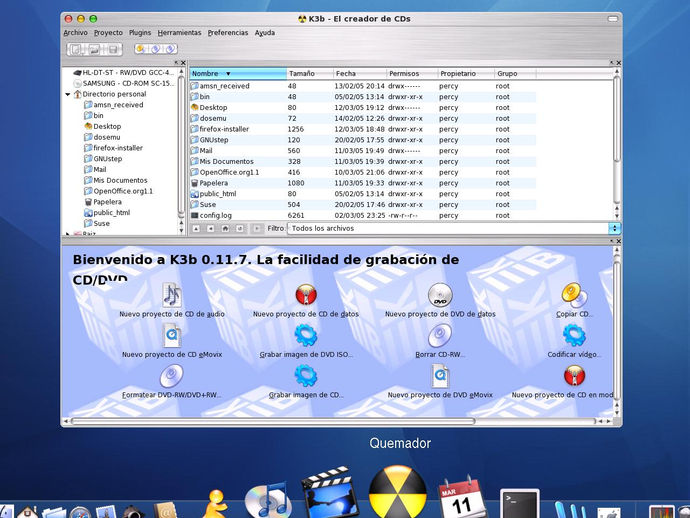Viewport: 690px width, 518px height.
Task: Sort by the Propietario column header
Action: point(466,73)
